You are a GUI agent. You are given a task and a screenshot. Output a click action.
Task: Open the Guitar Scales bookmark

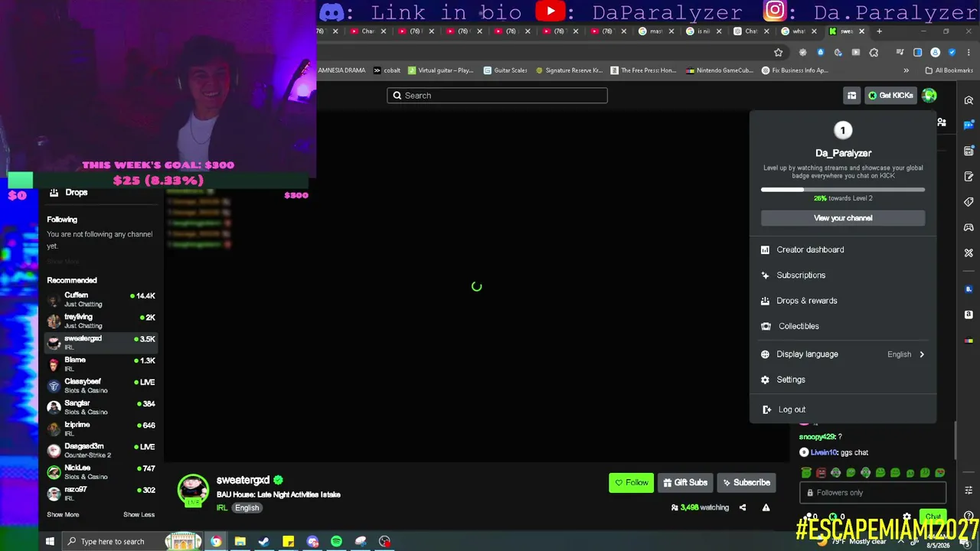(505, 70)
